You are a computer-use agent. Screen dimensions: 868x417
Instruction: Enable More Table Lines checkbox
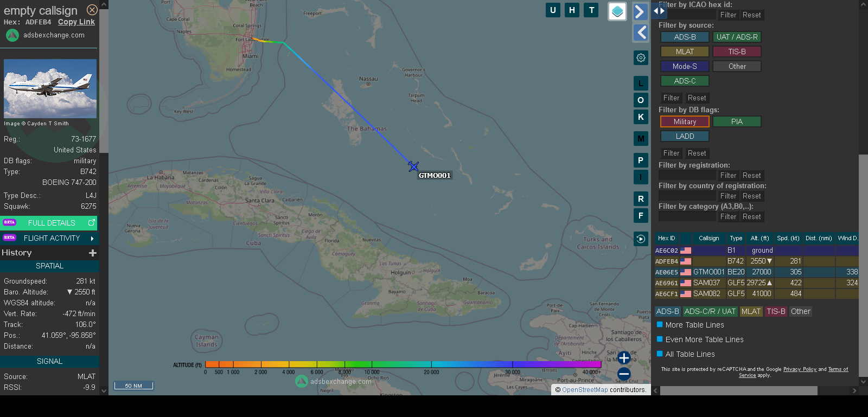[x=660, y=324]
